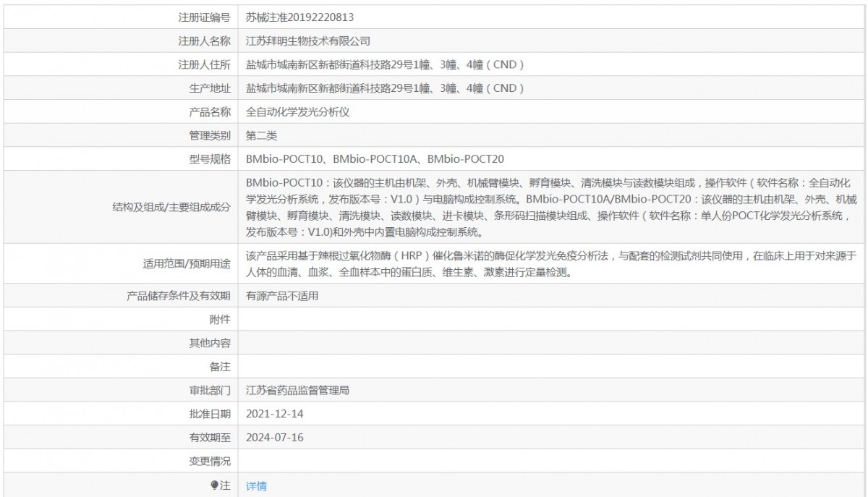The image size is (868, 497).
Task: Click product name 全自动化学发光分析仪
Action: (298, 112)
